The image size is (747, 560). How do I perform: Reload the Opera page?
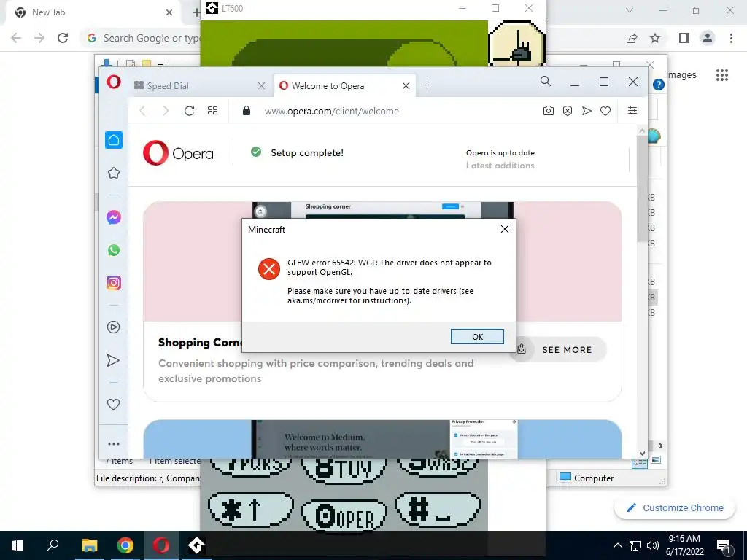tap(189, 111)
